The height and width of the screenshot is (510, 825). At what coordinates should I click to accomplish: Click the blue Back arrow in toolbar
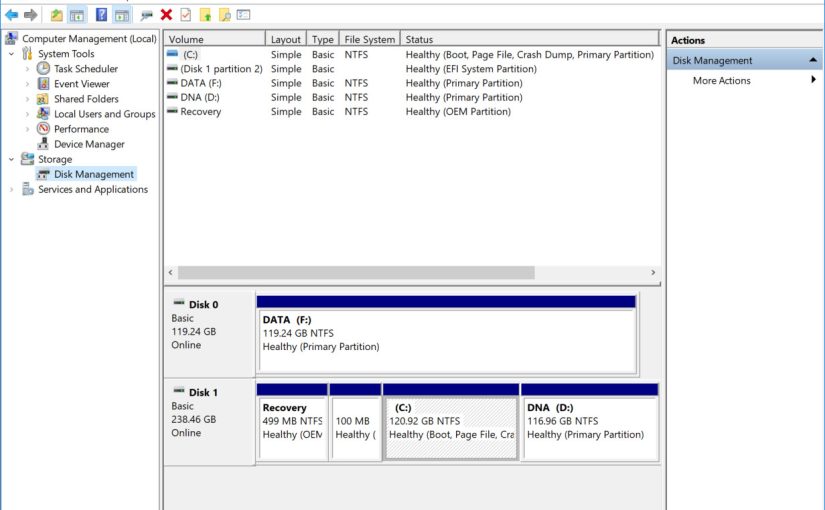click(12, 15)
